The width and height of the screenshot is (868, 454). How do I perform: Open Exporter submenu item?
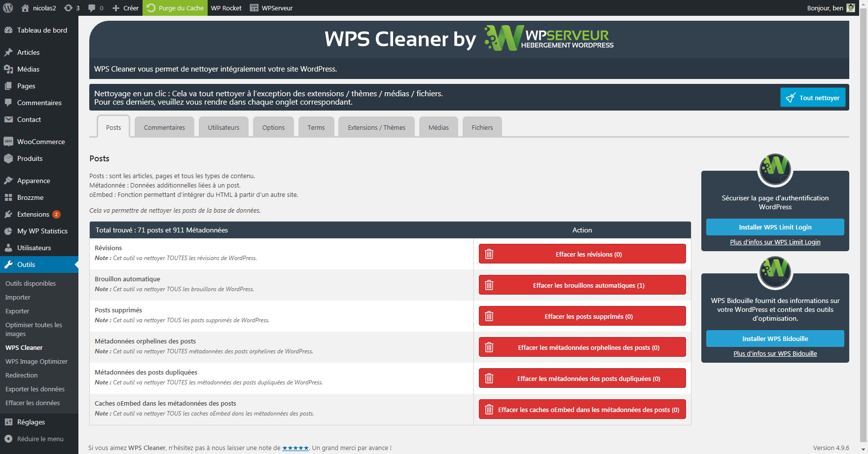click(x=17, y=311)
